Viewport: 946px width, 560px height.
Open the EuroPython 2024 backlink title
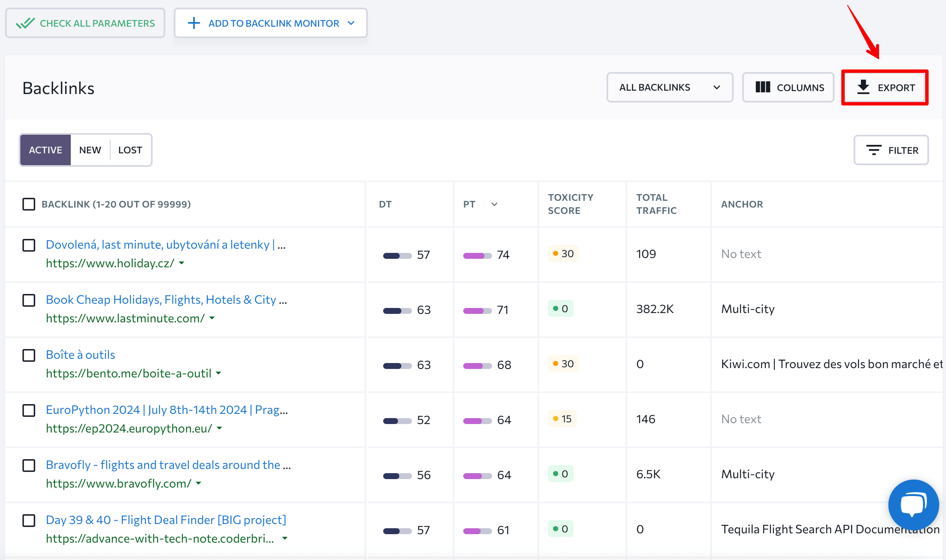pos(167,410)
